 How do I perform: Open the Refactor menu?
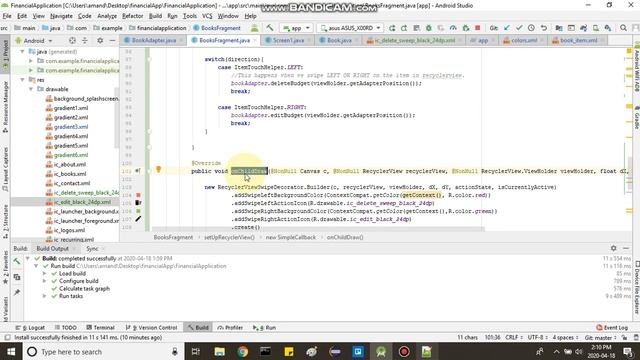[x=133, y=16]
